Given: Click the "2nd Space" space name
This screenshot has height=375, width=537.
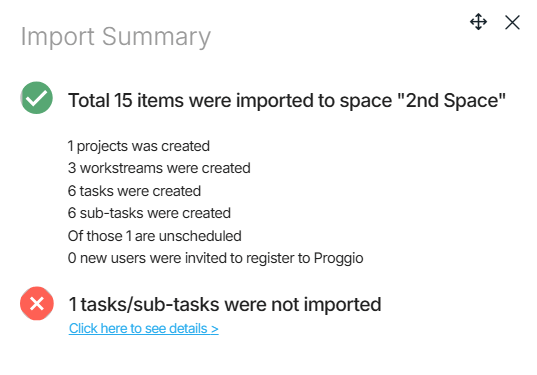Looking at the screenshot, I should tap(451, 101).
